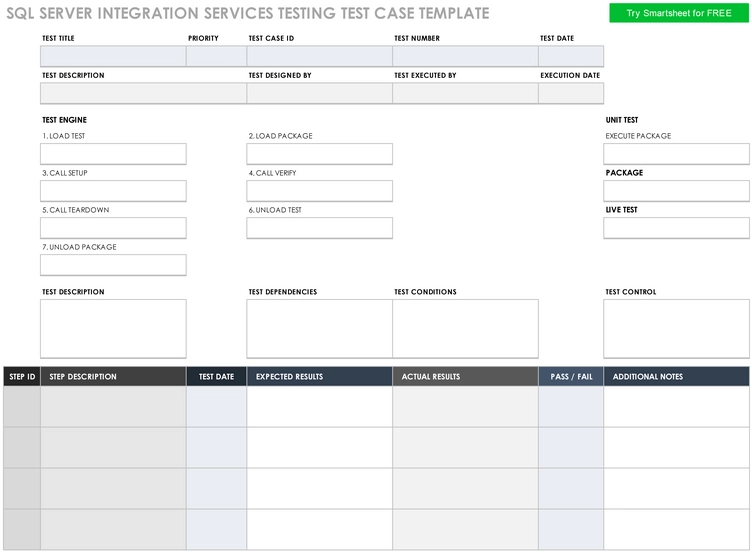Select the Test Date column header in table
752x552 pixels.
(x=216, y=376)
